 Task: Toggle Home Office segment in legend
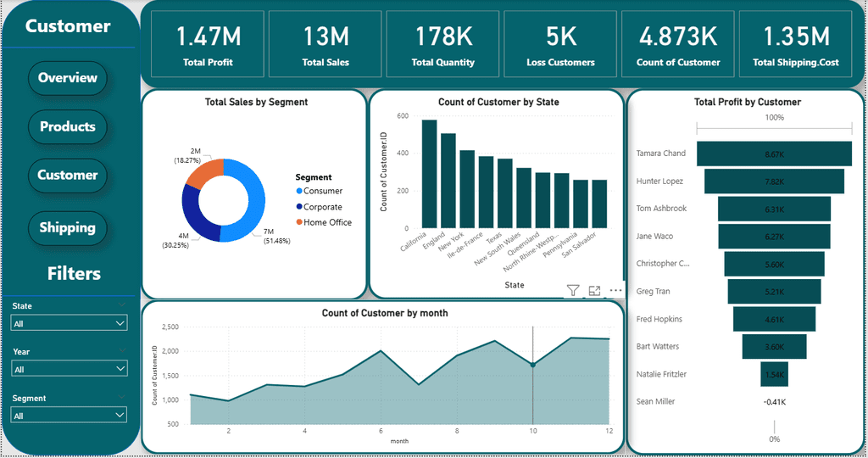point(324,222)
